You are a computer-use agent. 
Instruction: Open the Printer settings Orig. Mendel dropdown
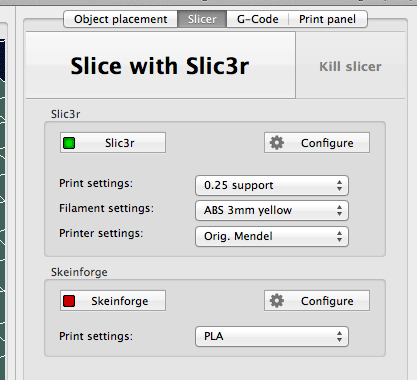pyautogui.click(x=272, y=236)
